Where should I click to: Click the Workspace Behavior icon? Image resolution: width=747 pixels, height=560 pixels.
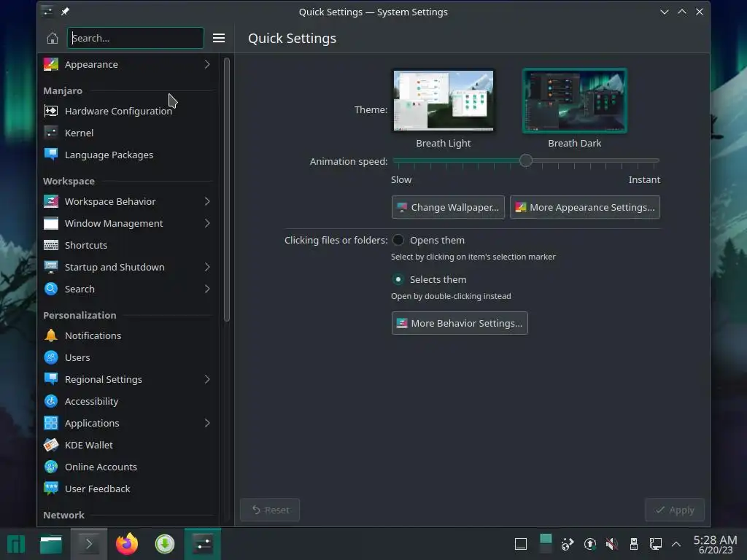coord(51,201)
